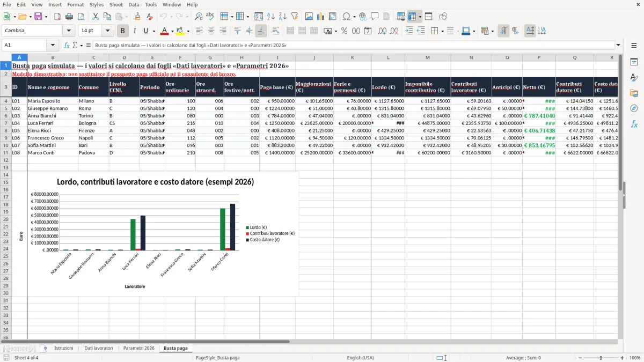Open the 14 pt font size dropdown
This screenshot has height=362, width=644.
click(107, 31)
